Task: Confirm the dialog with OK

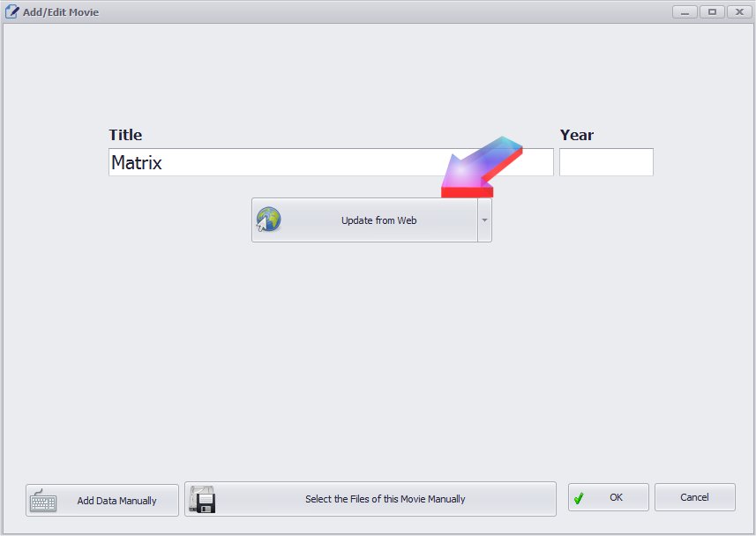Action: coord(609,497)
